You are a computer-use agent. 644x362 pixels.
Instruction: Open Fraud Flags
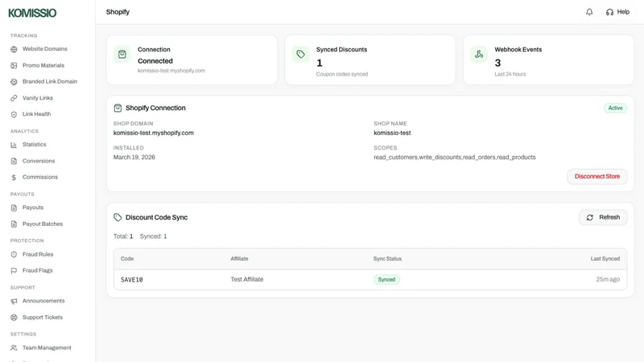point(37,270)
